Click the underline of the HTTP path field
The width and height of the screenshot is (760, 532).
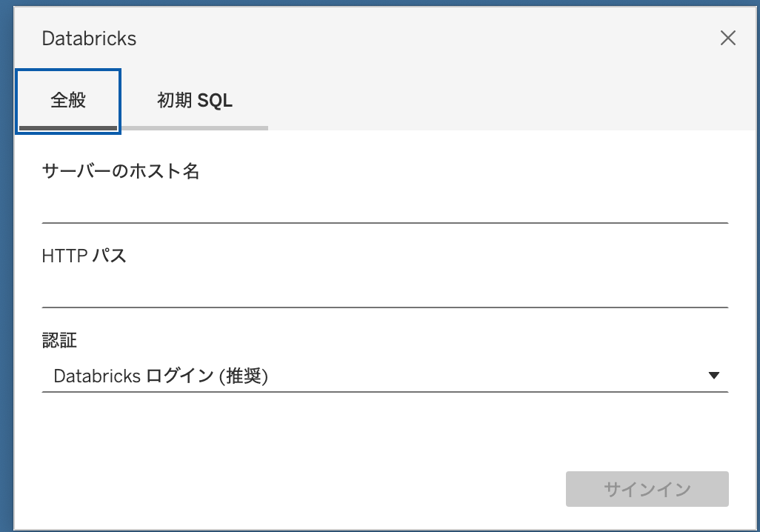pyautogui.click(x=385, y=307)
